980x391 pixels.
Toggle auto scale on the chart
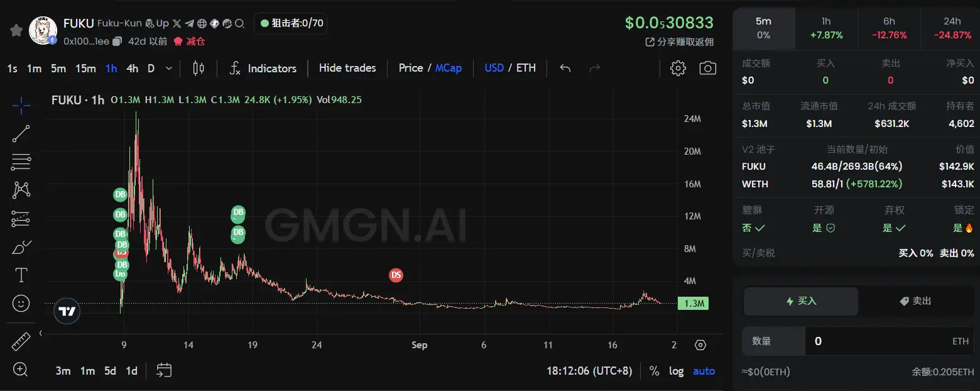pos(704,371)
